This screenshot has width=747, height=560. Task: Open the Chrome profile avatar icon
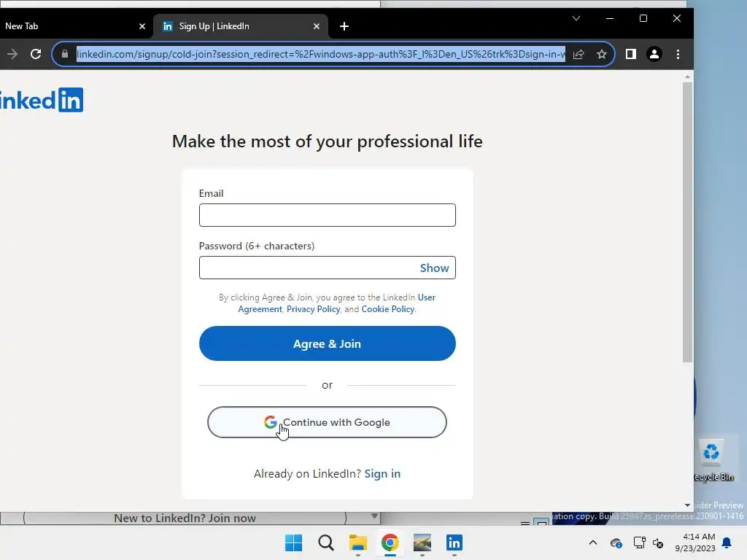[654, 54]
